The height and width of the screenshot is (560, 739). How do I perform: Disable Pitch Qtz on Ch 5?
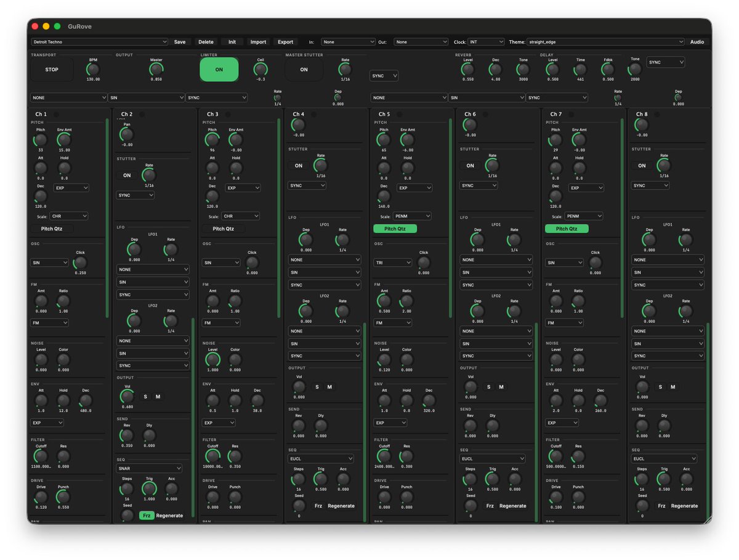395,229
